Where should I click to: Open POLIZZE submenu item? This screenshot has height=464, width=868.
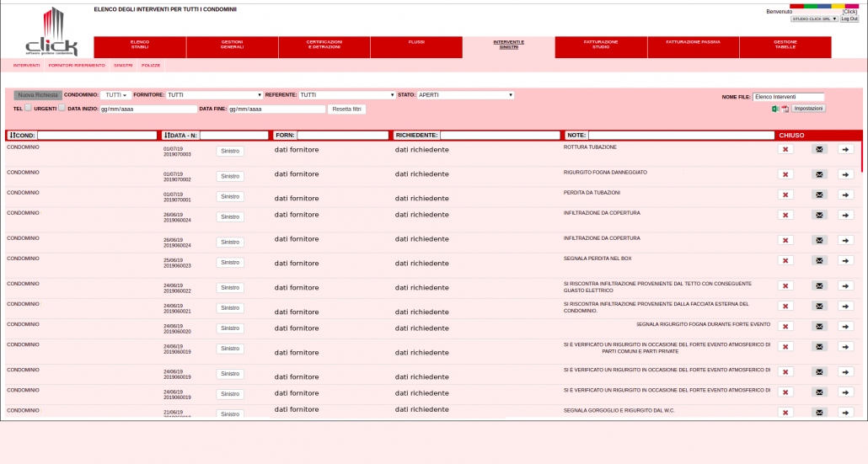pos(151,65)
